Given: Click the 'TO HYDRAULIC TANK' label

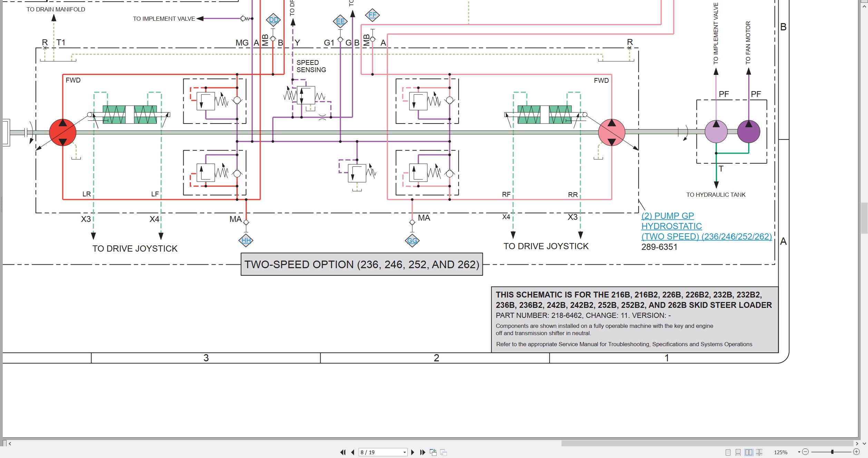Looking at the screenshot, I should click(716, 195).
